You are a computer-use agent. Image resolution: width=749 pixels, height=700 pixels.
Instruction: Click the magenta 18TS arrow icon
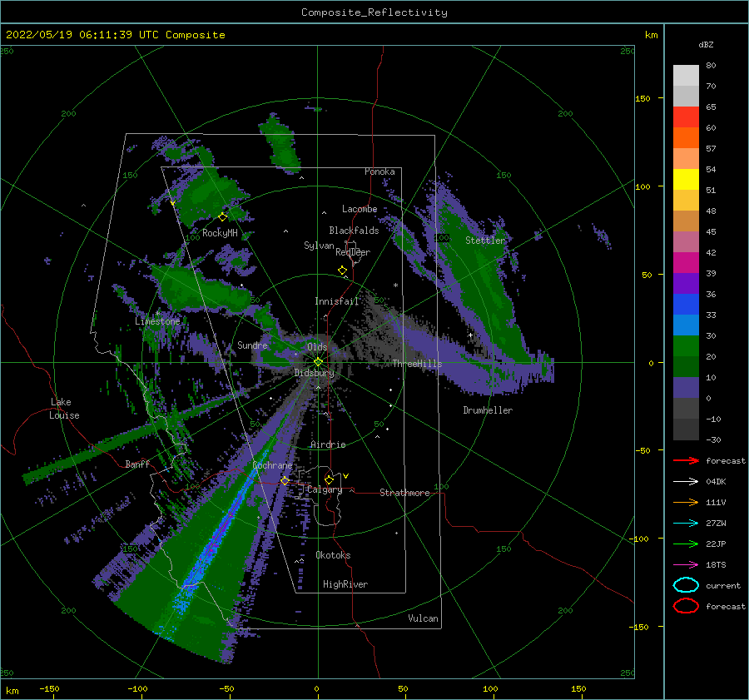click(x=686, y=565)
